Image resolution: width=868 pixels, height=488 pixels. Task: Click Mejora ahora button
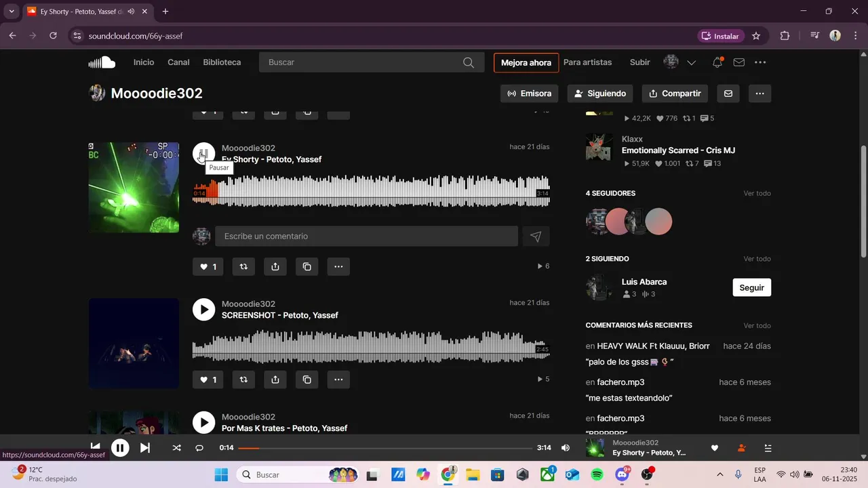tap(526, 62)
